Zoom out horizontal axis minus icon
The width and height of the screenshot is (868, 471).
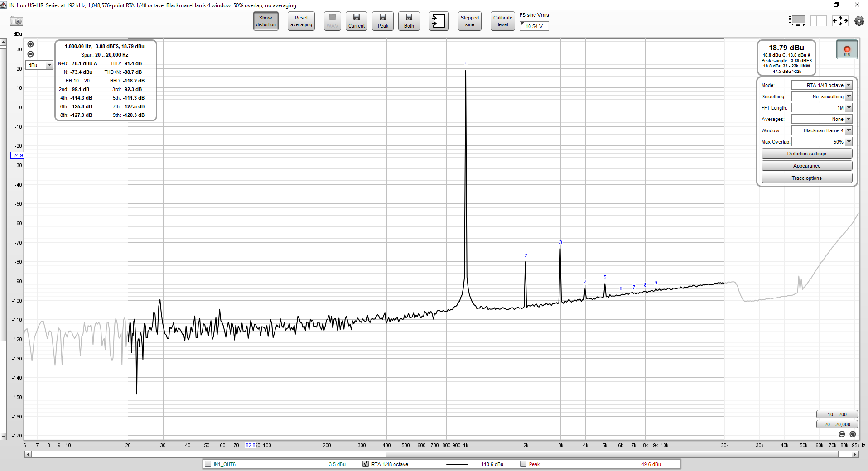(842, 434)
